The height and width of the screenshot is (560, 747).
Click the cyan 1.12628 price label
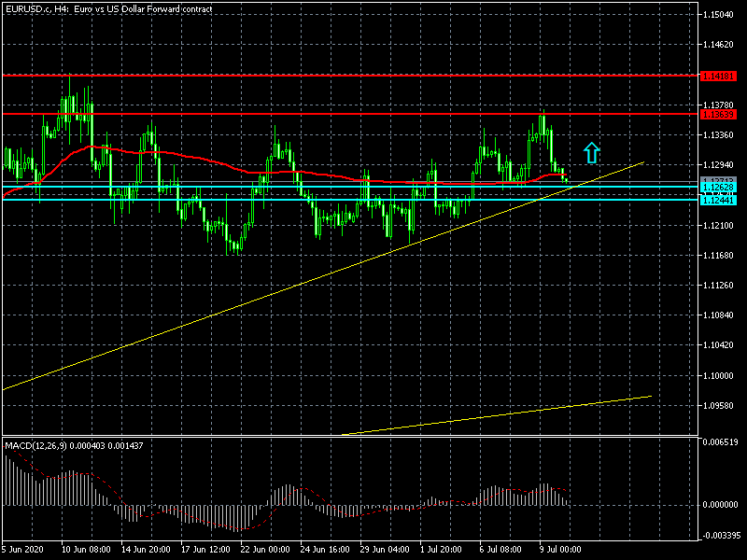(722, 188)
